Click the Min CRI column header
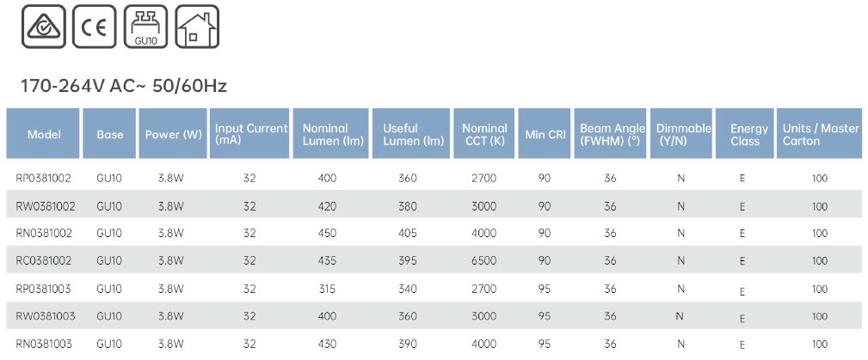This screenshot has height=360, width=868. (545, 134)
